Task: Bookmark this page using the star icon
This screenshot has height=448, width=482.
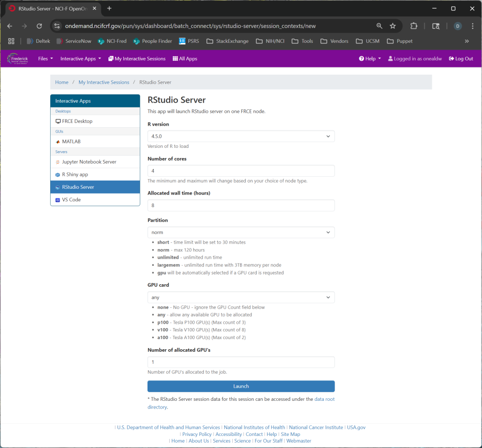Action: (393, 26)
